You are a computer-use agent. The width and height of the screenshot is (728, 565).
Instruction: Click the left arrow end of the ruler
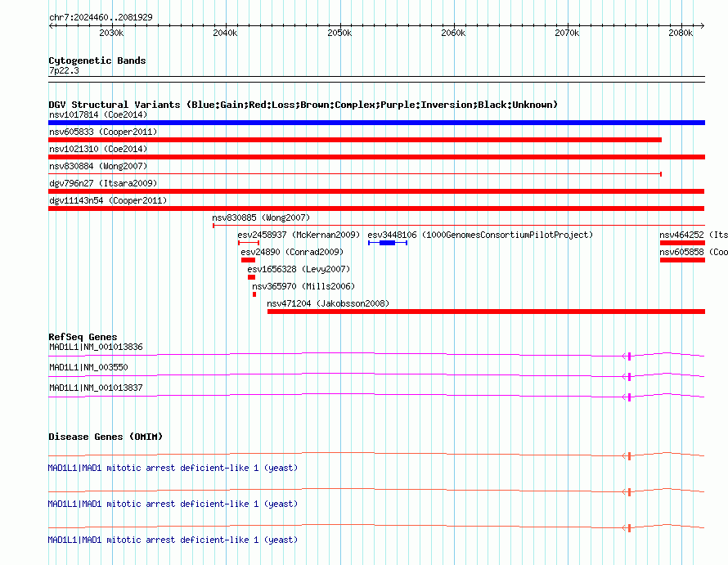(x=51, y=25)
